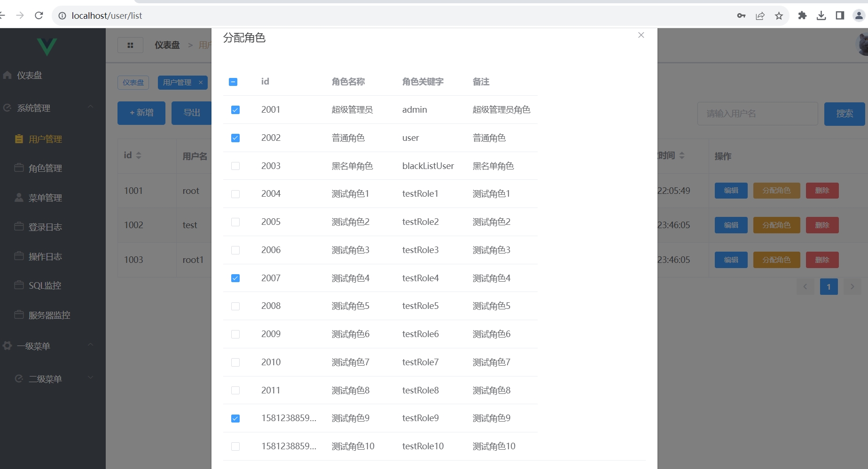Click the 搜索 button

(x=845, y=114)
